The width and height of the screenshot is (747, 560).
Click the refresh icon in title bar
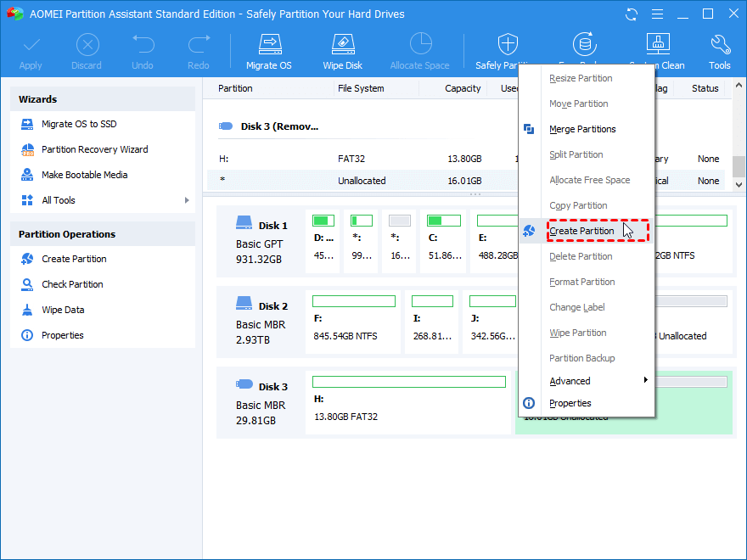(x=632, y=14)
